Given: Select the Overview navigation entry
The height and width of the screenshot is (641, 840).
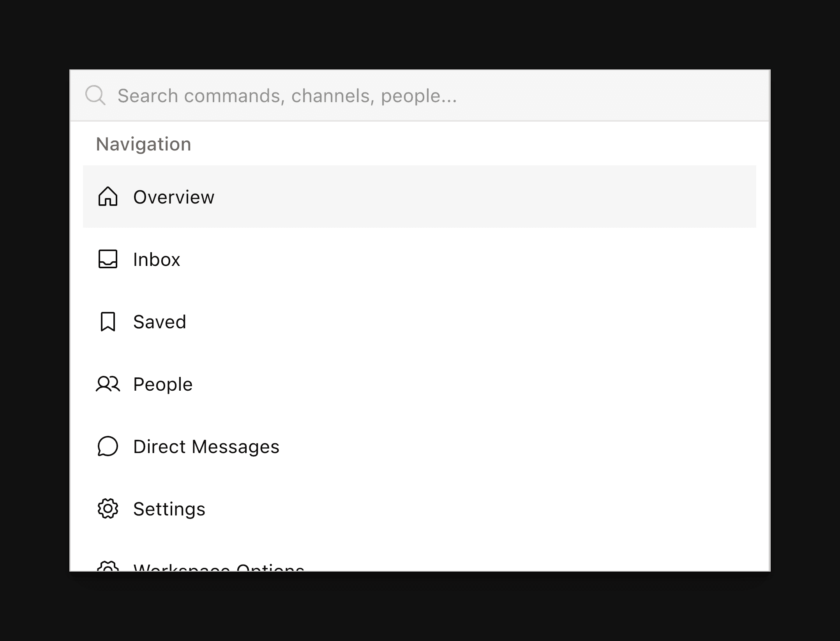Looking at the screenshot, I should click(173, 198).
